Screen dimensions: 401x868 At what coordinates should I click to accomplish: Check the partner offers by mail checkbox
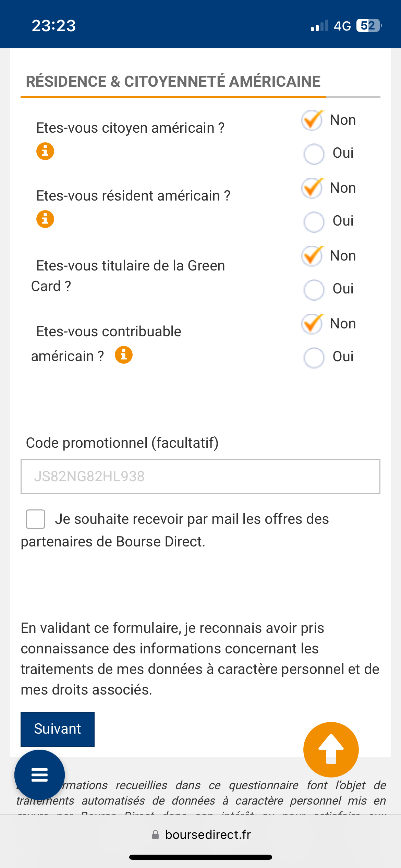36,519
